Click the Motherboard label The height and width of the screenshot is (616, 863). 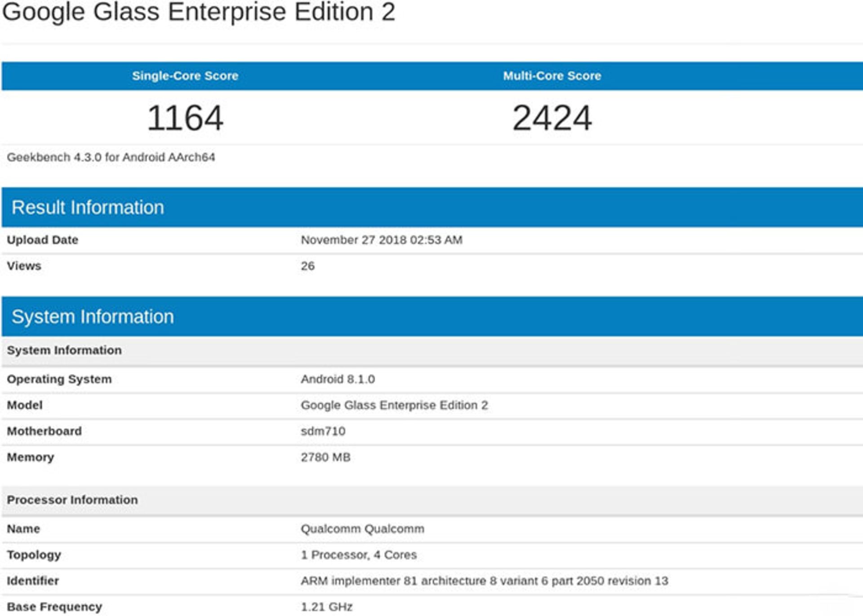(44, 431)
